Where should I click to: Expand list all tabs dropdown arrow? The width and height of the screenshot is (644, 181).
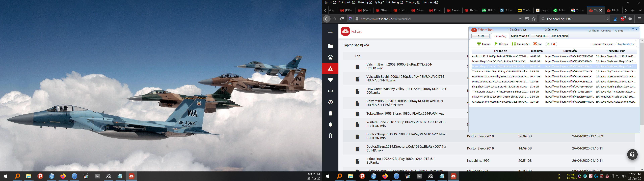[x=640, y=10]
